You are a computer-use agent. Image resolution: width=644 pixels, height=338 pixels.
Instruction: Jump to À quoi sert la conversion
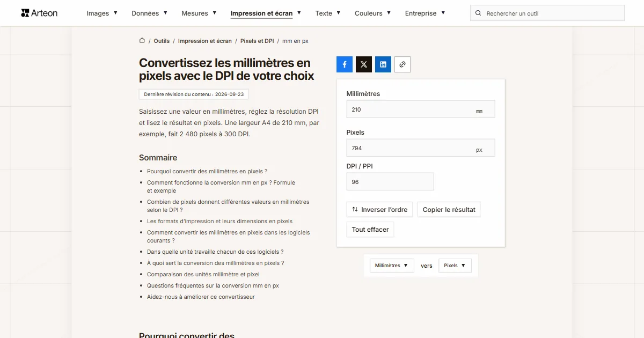[215, 263]
